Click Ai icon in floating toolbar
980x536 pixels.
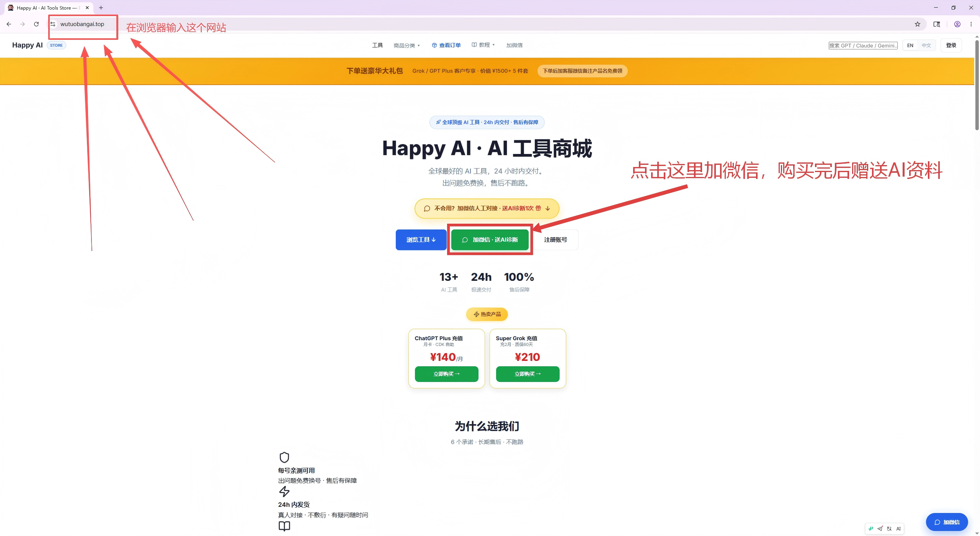tap(898, 529)
